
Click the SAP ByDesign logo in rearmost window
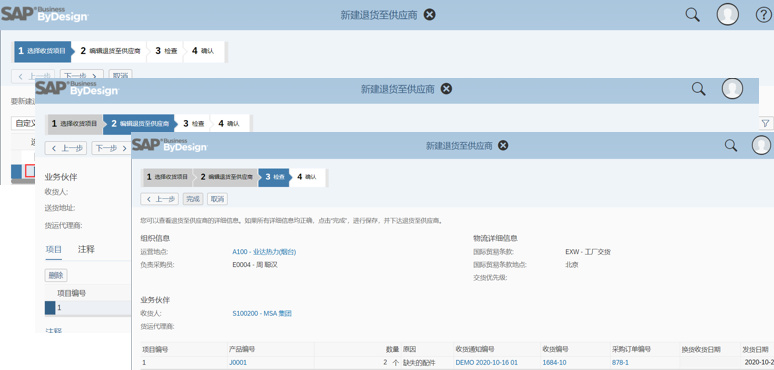coord(45,14)
